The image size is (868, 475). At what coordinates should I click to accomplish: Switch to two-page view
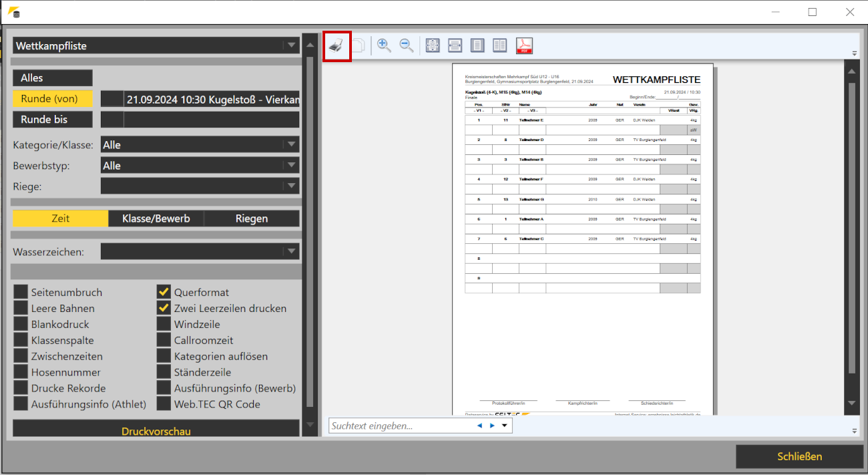tap(499, 45)
